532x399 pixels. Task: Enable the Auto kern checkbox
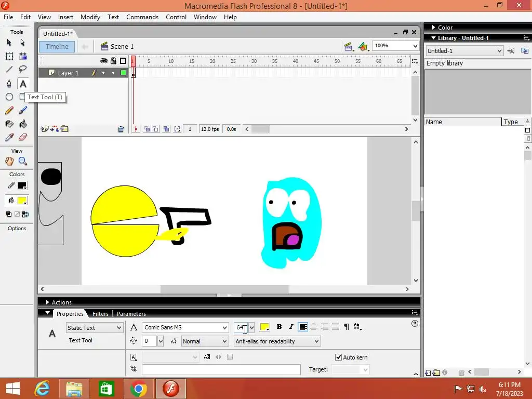point(338,357)
